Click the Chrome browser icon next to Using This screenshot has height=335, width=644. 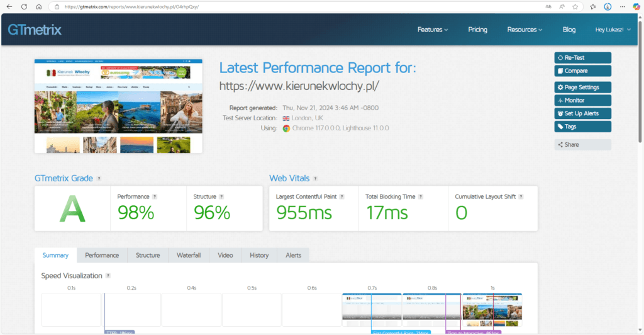[286, 128]
